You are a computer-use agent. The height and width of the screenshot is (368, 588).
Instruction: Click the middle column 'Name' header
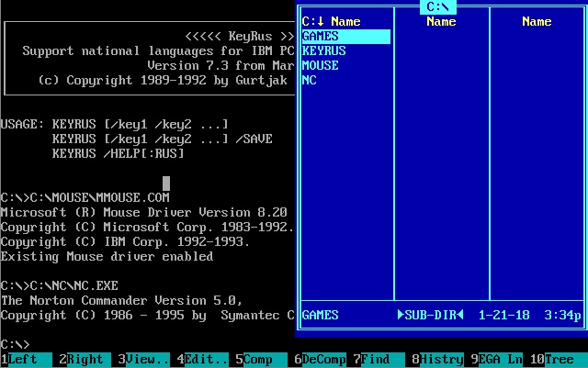click(x=441, y=21)
